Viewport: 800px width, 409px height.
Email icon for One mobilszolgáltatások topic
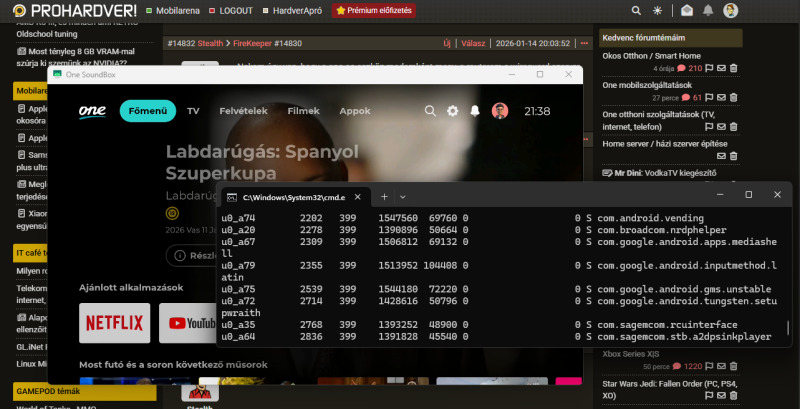point(721,97)
